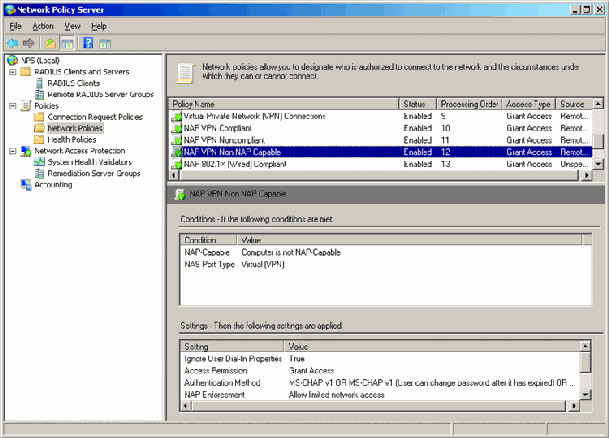Click the NAP VPN Compliant policy row icon

177,128
